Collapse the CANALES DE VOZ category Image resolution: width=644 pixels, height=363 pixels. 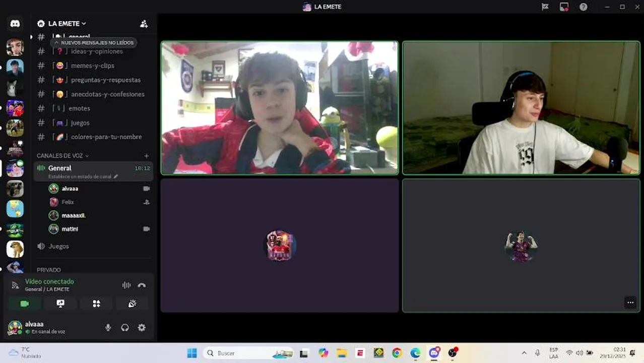(x=62, y=156)
